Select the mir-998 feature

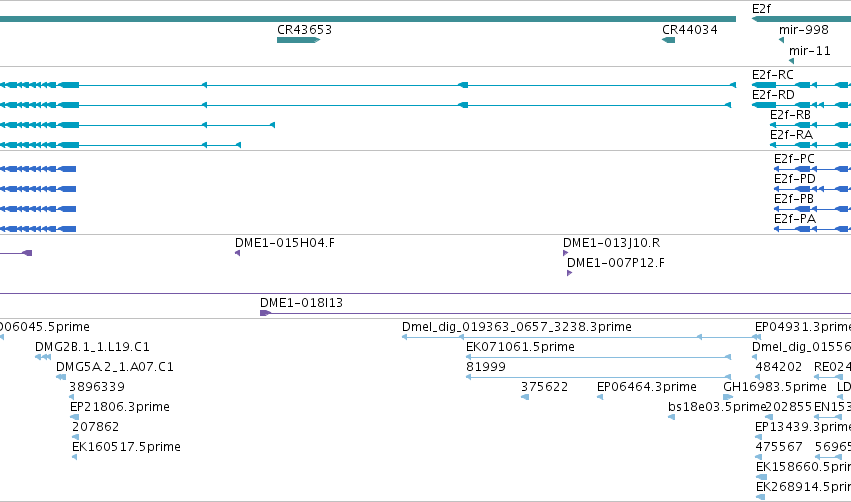point(782,40)
